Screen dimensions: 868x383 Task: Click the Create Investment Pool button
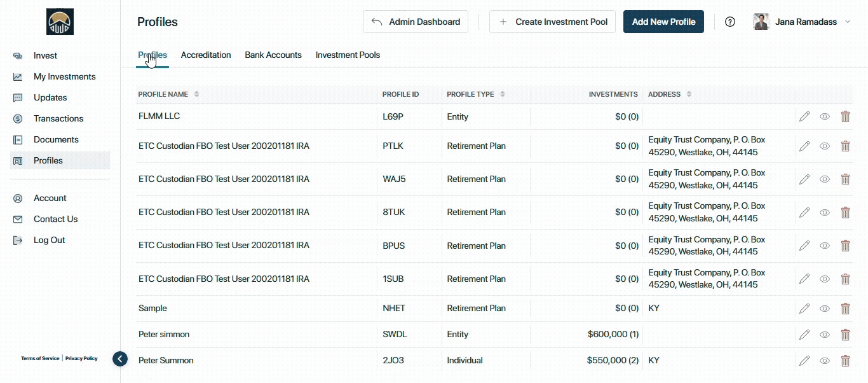click(553, 22)
